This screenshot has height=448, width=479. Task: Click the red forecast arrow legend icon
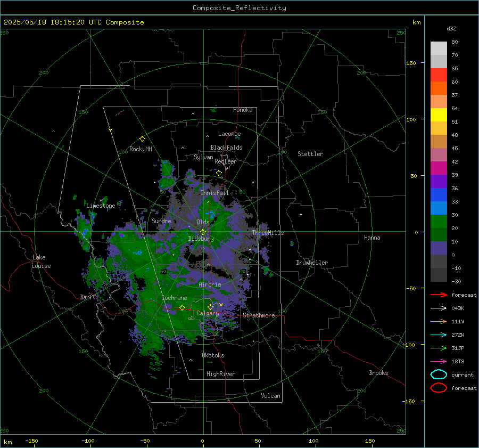pyautogui.click(x=439, y=295)
